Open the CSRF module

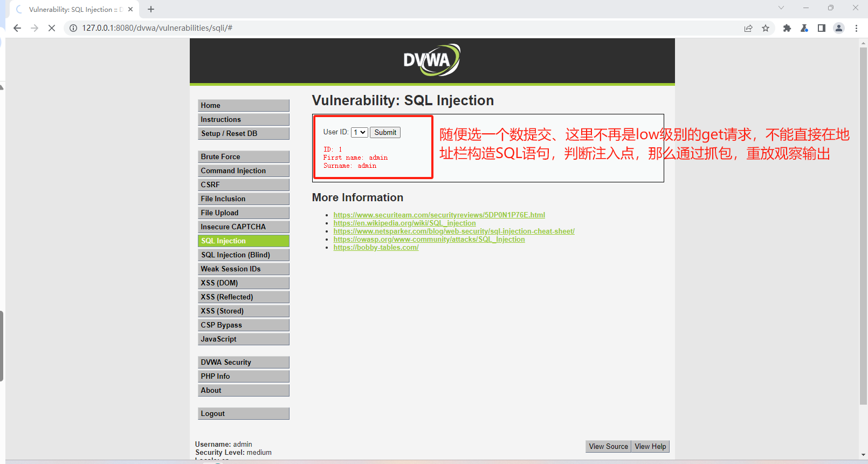coord(244,185)
